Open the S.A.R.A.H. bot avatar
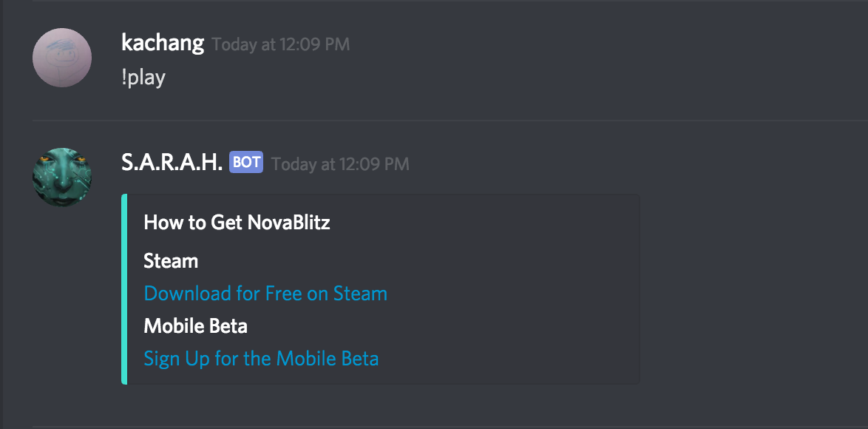This screenshot has width=868, height=429. 62,177
